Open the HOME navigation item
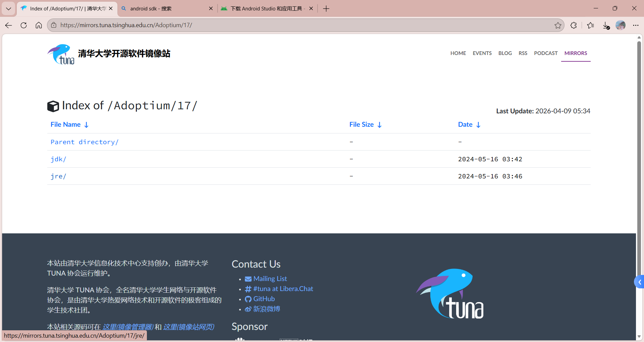Image resolution: width=644 pixels, height=342 pixels. (458, 53)
